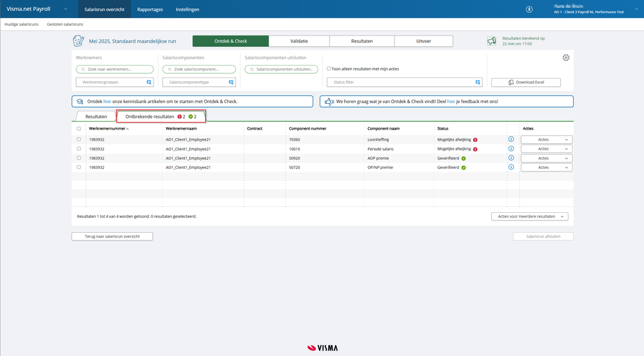The image size is (644, 356).
Task: Open the Instellingen menu
Action: coord(188,10)
